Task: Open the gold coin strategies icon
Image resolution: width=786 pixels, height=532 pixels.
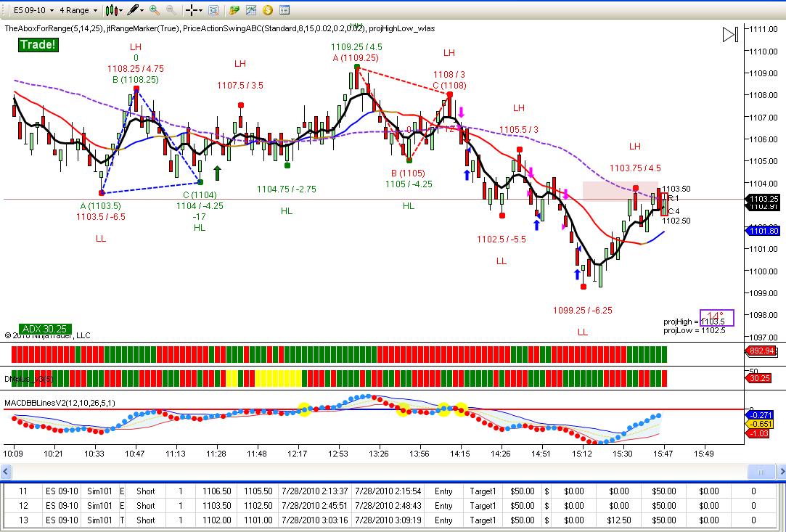Action: 267,10
